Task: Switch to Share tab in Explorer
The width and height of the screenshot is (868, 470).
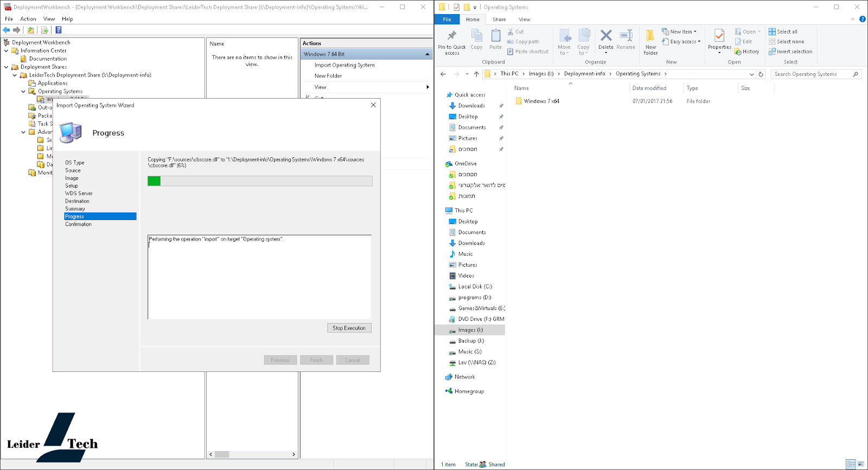Action: pyautogui.click(x=499, y=20)
